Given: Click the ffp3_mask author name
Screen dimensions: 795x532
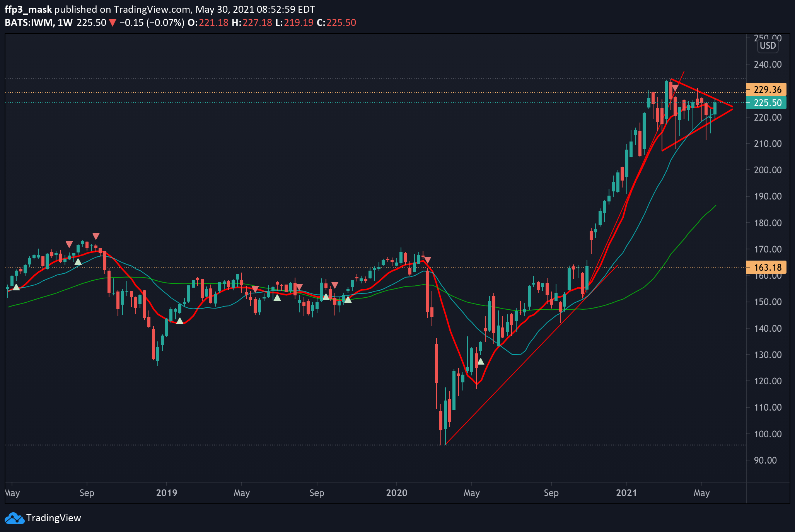Looking at the screenshot, I should (x=28, y=10).
